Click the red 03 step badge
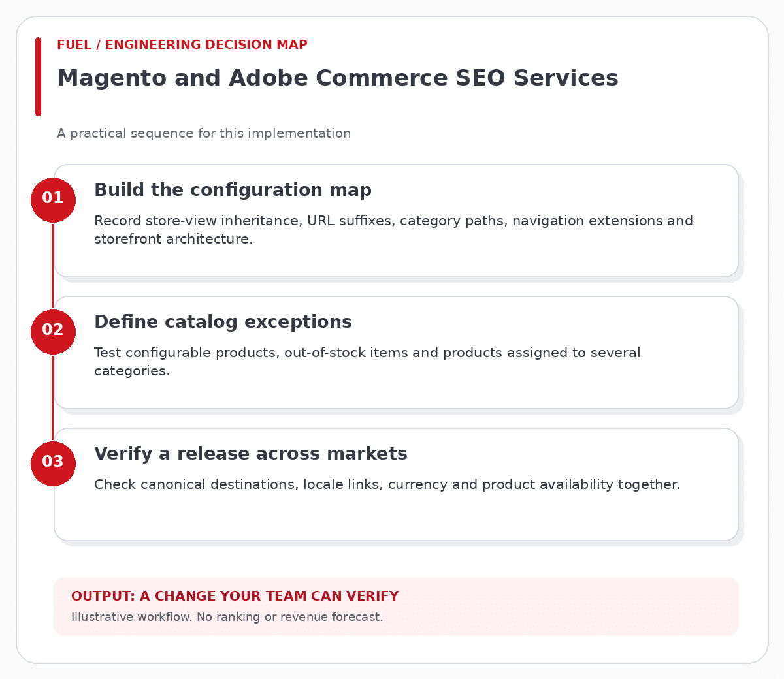 53,464
